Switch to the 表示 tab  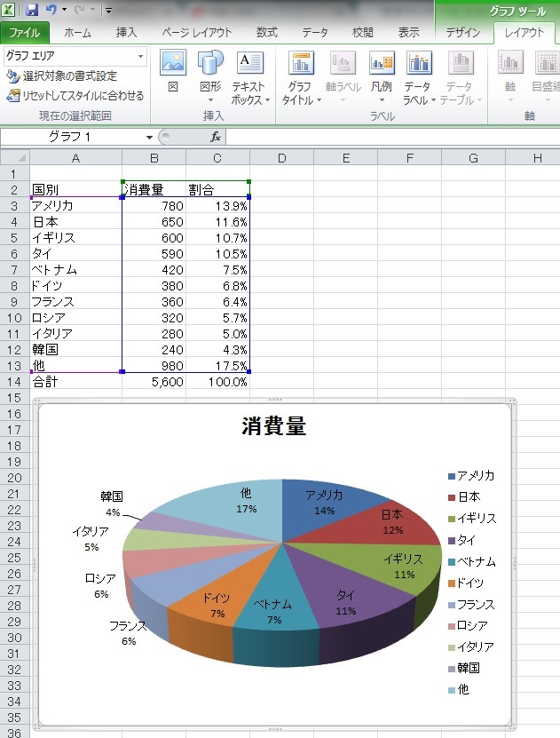(x=408, y=33)
